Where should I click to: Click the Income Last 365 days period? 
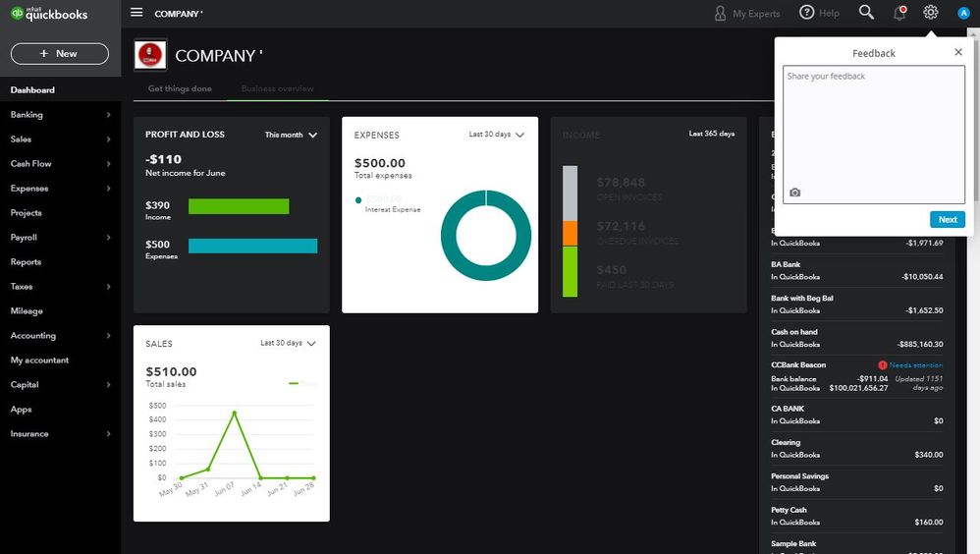(x=711, y=134)
